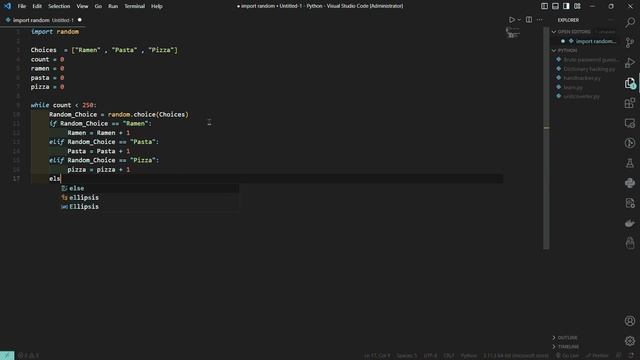Open the last file in PYTHON folder
640x360 pixels.
(x=582, y=96)
